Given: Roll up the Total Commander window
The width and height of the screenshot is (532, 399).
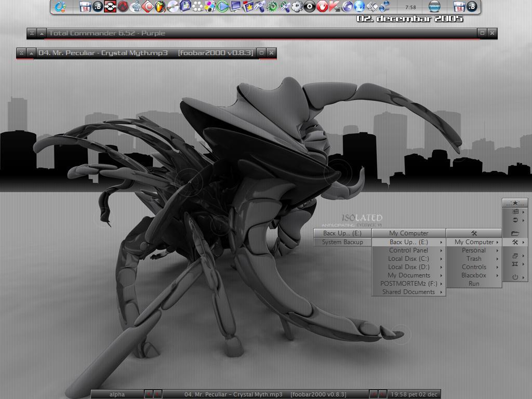Looking at the screenshot, I should (x=42, y=33).
